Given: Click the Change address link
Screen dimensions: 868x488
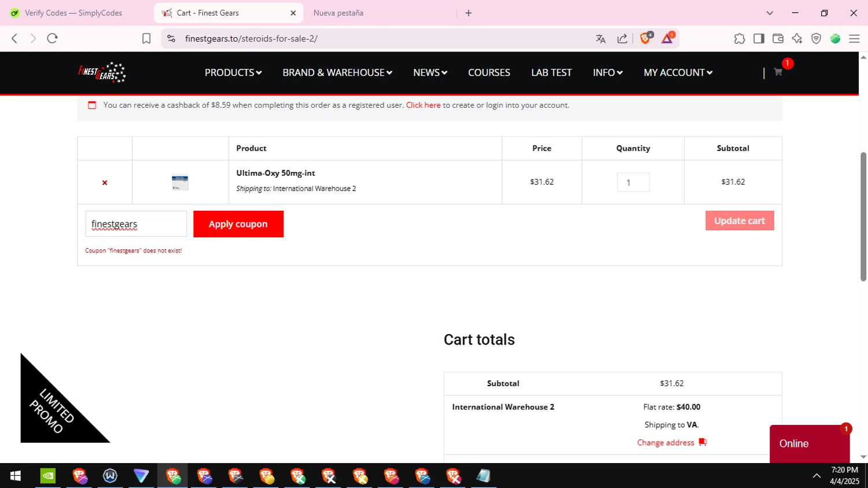Looking at the screenshot, I should [x=665, y=442].
